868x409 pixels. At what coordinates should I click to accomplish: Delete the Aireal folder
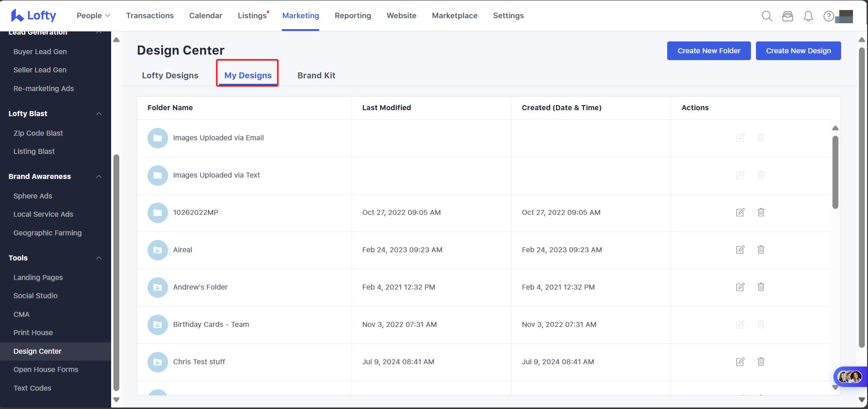(761, 250)
